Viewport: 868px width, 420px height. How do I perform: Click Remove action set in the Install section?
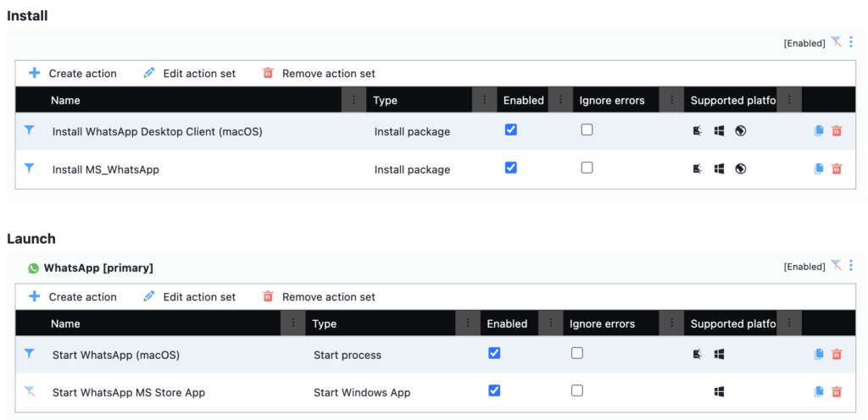coord(319,74)
